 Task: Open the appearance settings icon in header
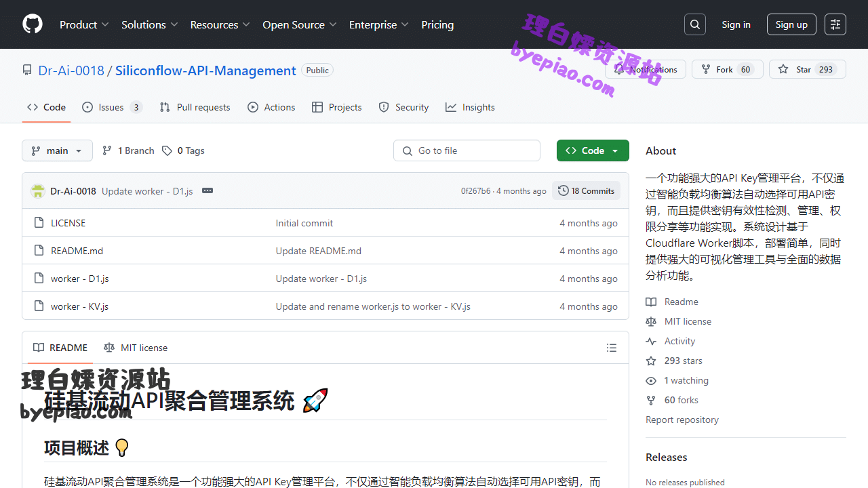pos(835,24)
